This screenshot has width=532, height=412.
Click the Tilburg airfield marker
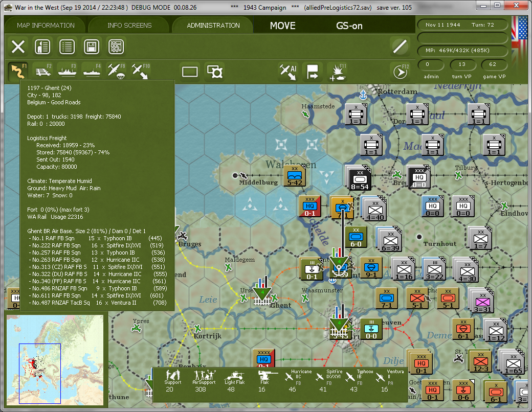pyautogui.click(x=458, y=175)
